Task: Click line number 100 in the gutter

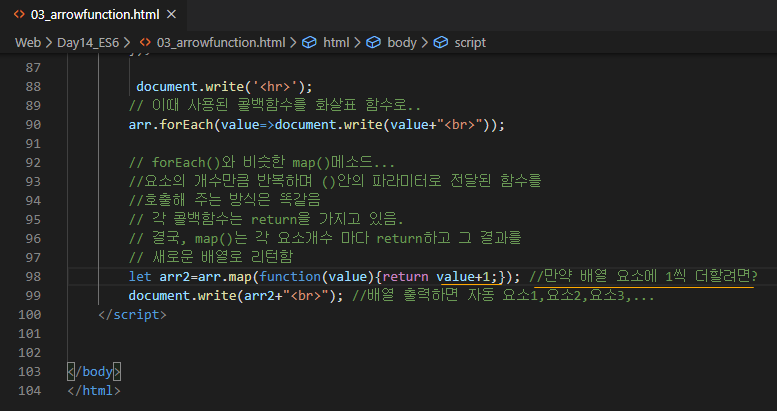Action: (x=29, y=315)
